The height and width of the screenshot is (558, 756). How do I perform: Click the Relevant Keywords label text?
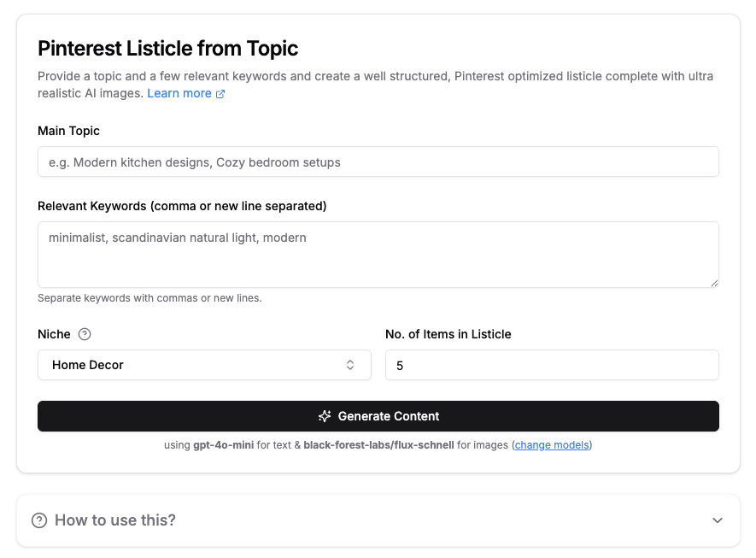click(x=182, y=206)
